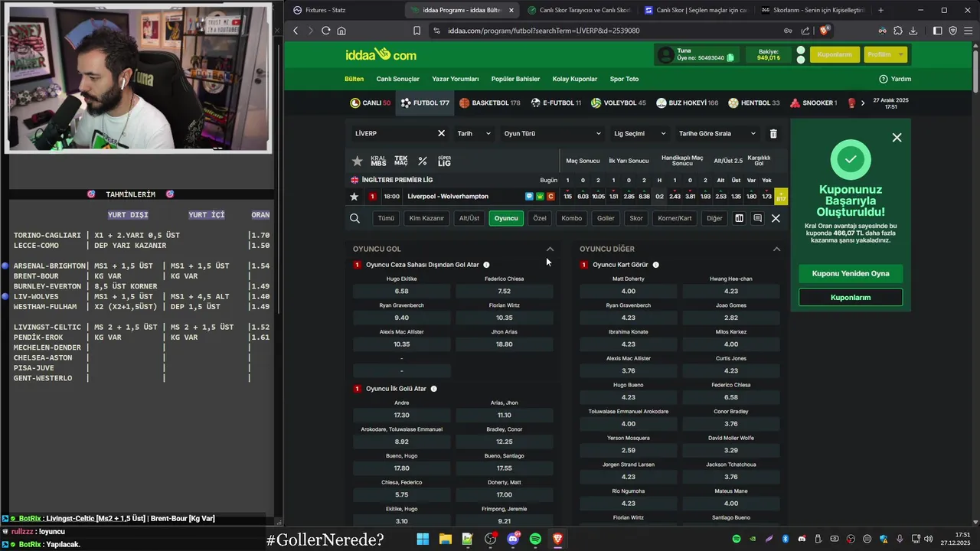Select Hugo Ekitike 6.58 odds
This screenshot has width=980, height=551.
pos(402,292)
